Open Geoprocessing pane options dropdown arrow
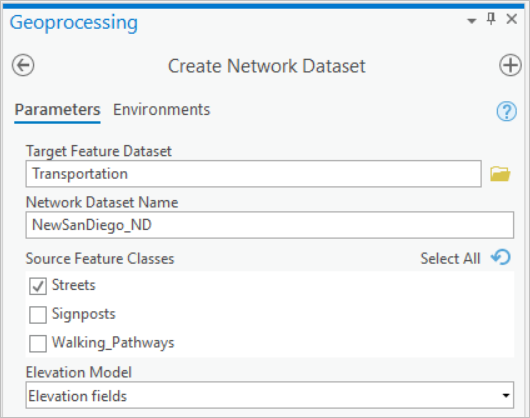Viewport: 530px width, 418px height. (x=472, y=21)
